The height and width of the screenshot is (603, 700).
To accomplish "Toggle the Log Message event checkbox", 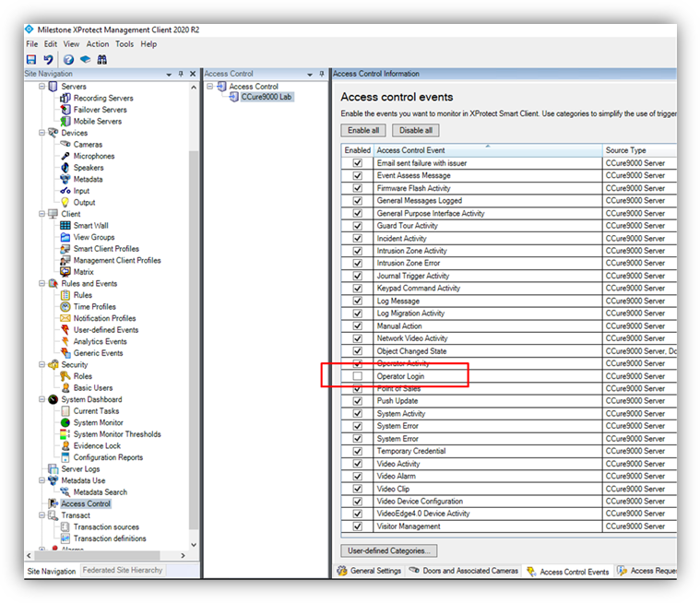I will click(358, 301).
